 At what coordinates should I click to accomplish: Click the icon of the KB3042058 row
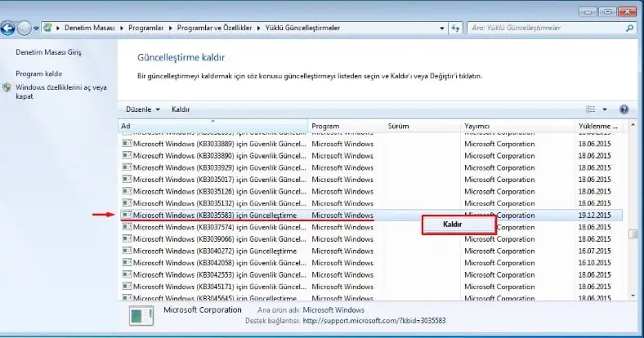tap(127, 262)
